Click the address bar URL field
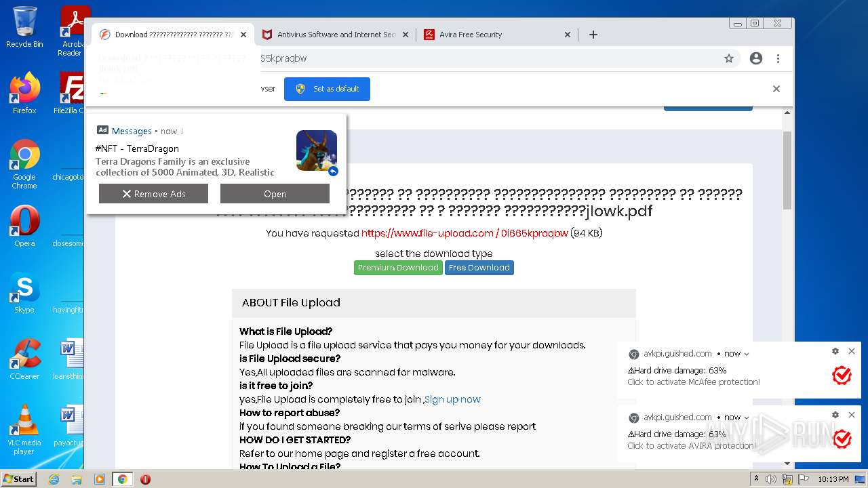Viewport: 868px width, 488px height. click(488, 58)
